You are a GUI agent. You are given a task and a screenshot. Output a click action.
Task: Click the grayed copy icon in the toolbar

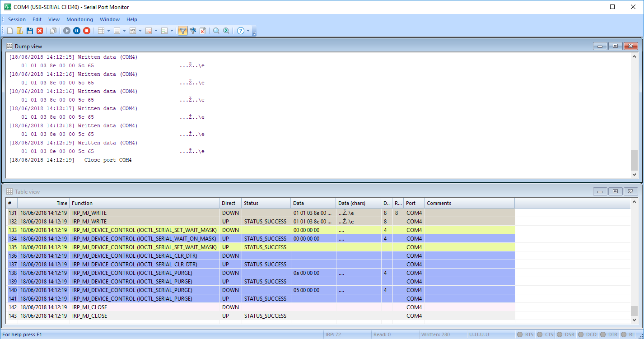53,31
